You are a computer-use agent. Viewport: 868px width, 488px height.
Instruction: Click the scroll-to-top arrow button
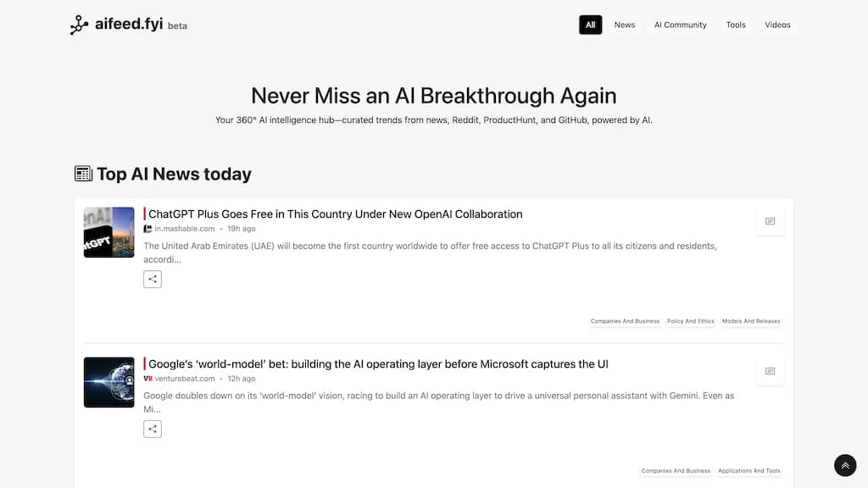(x=845, y=465)
